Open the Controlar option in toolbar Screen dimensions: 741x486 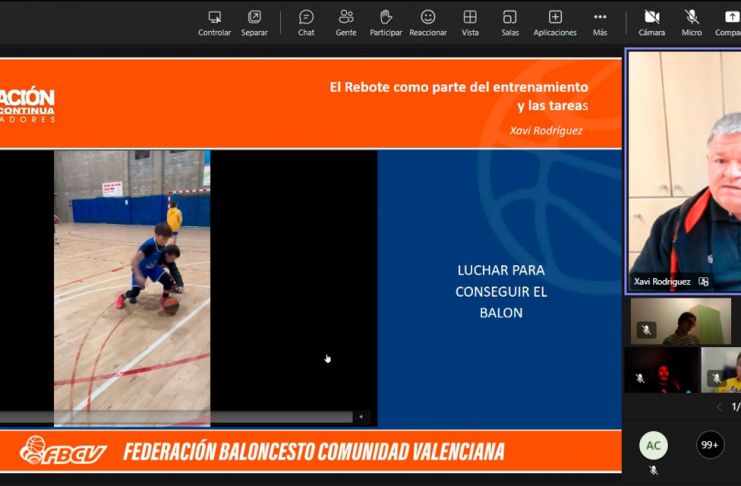click(214, 23)
